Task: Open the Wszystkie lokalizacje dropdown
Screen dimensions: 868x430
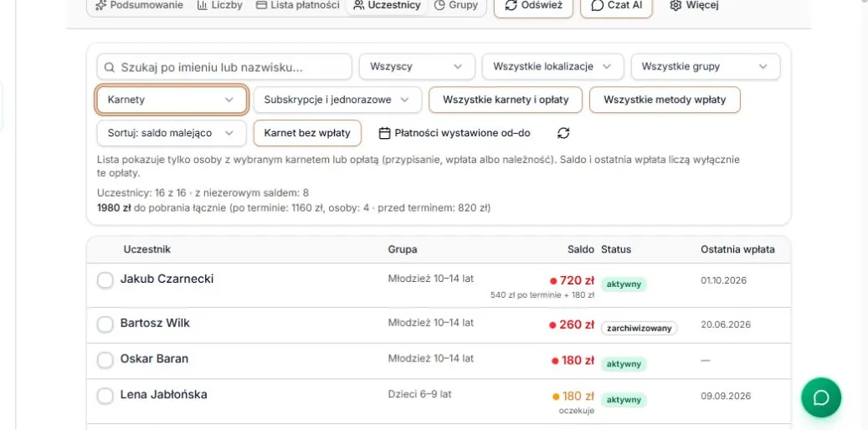Action: click(552, 66)
